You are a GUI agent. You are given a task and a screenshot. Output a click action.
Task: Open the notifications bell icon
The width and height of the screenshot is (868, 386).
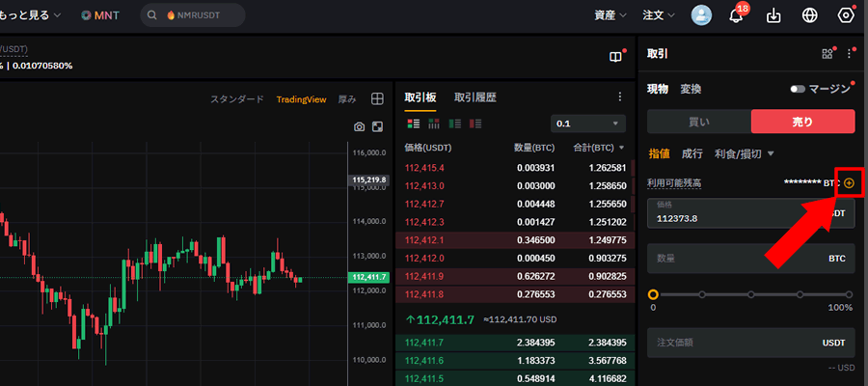click(x=736, y=15)
